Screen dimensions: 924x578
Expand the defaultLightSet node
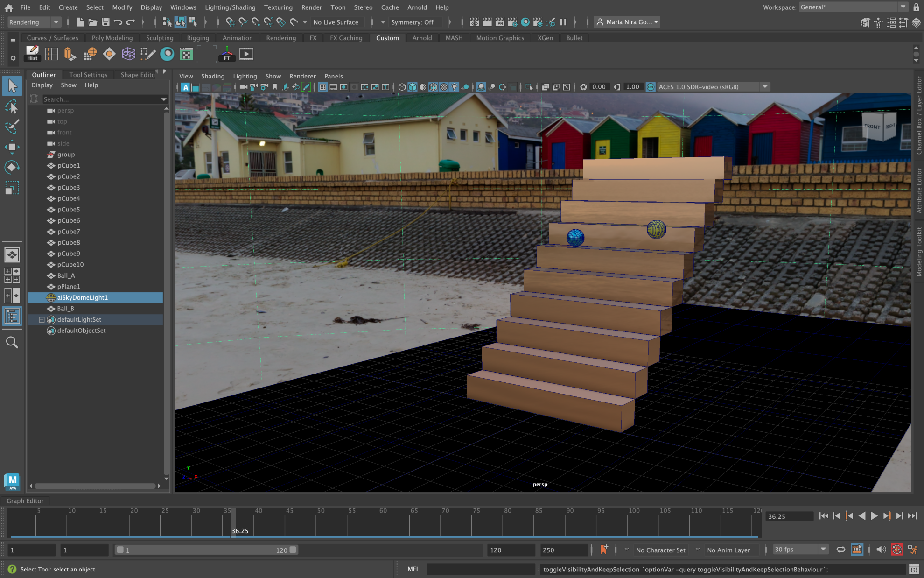[x=42, y=320]
